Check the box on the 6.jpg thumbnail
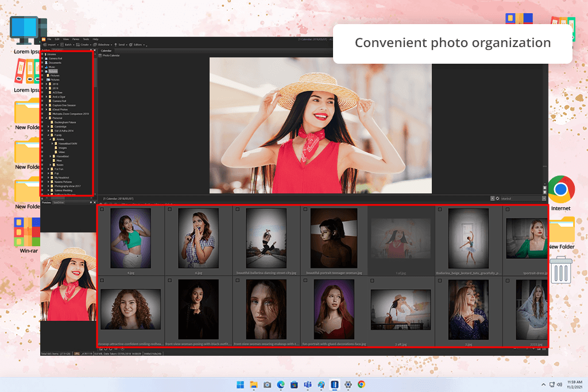The width and height of the screenshot is (588, 392). (169, 209)
